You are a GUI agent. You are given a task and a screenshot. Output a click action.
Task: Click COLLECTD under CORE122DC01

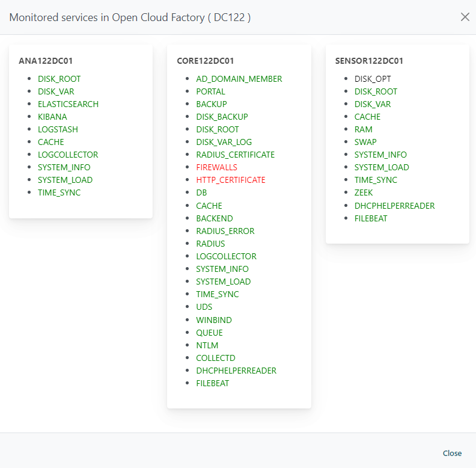tap(216, 358)
